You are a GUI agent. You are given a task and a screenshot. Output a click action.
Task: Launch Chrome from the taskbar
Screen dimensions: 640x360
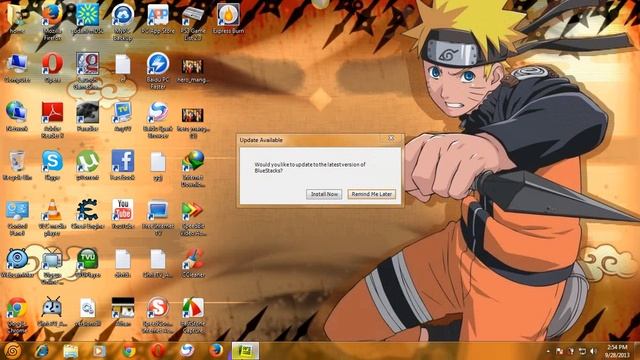(129, 351)
